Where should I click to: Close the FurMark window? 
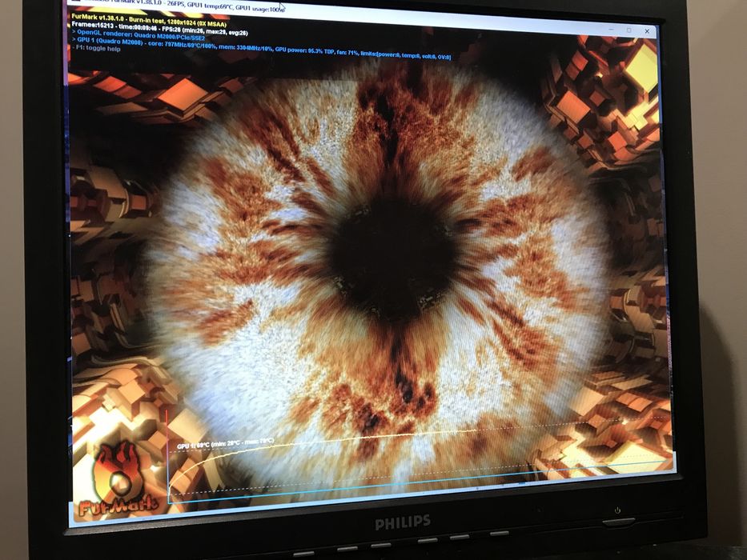click(646, 31)
